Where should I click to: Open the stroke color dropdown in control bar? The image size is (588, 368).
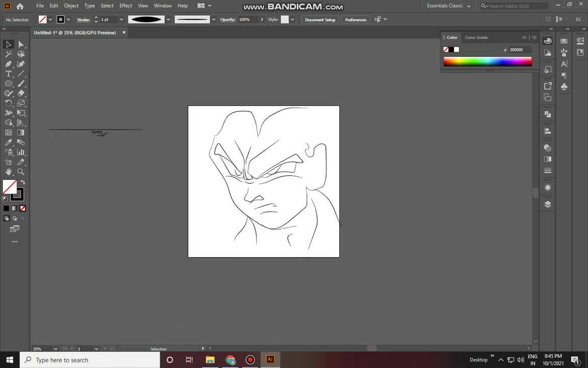click(x=68, y=19)
